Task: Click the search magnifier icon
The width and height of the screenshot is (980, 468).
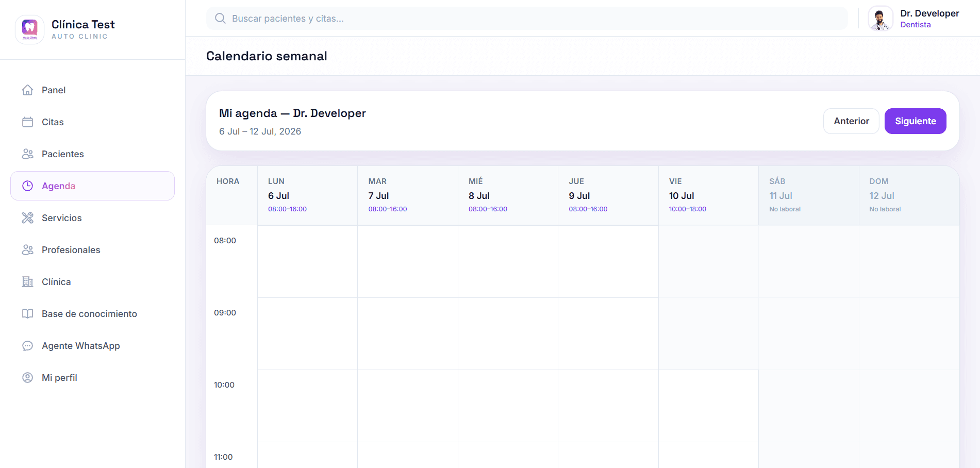Action: click(x=220, y=19)
